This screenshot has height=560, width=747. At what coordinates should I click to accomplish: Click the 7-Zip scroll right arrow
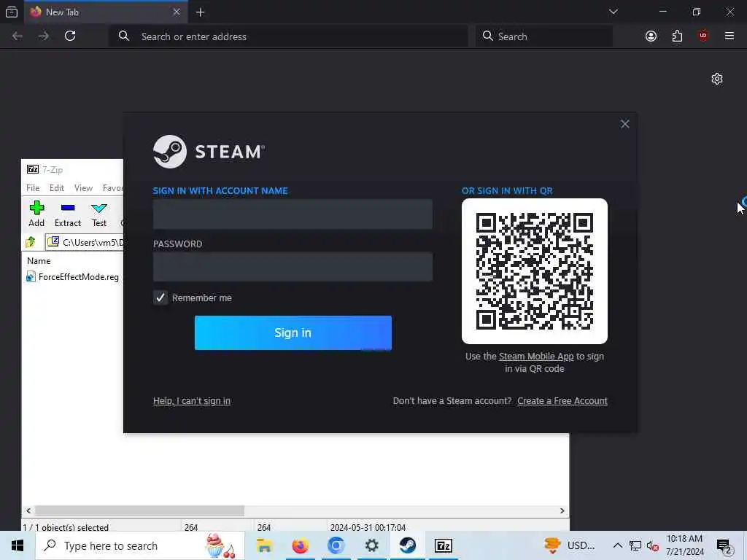(562, 510)
